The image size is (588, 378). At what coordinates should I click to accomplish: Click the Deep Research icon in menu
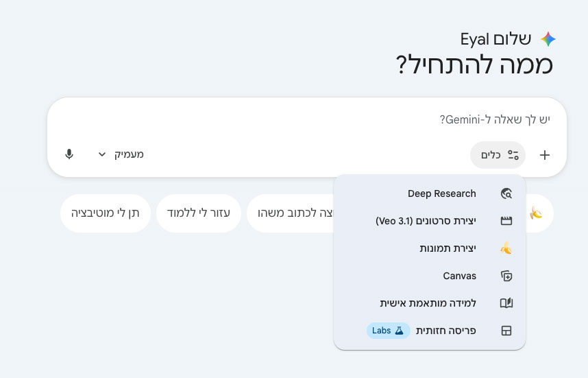[x=506, y=193]
